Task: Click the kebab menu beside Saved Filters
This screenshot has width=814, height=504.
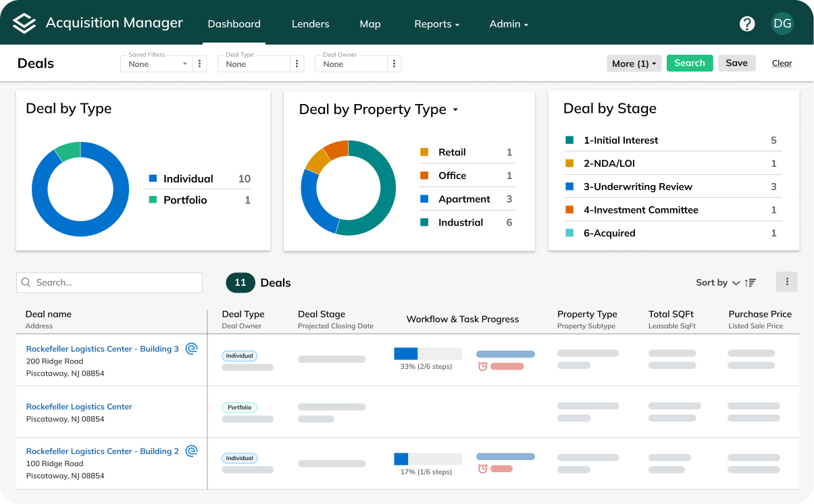Action: pyautogui.click(x=199, y=64)
